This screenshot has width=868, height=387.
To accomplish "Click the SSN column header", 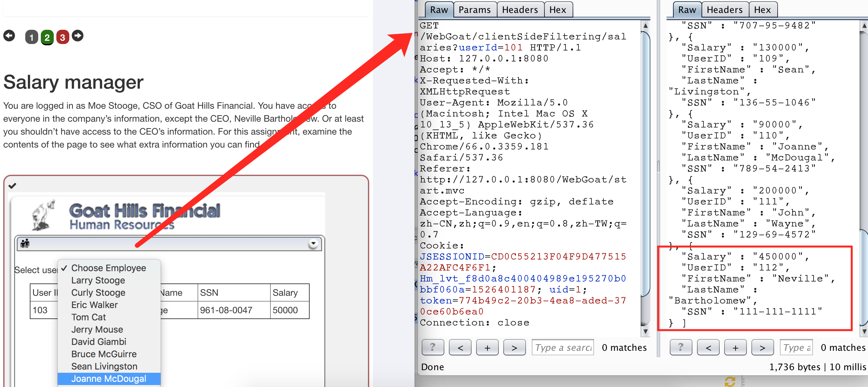I will (x=234, y=293).
